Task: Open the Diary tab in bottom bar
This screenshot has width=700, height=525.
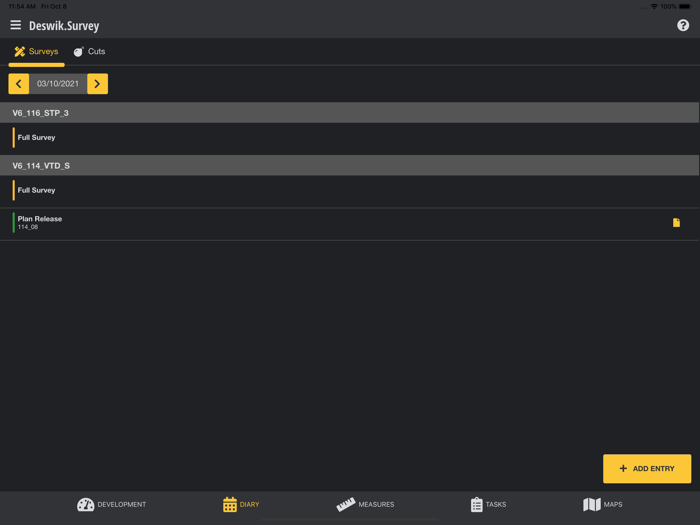Action: [x=241, y=505]
